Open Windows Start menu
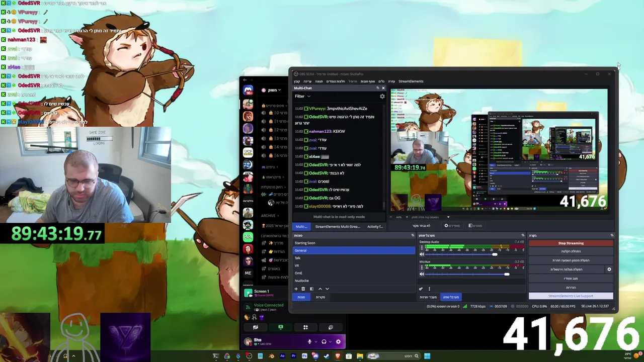 point(427,356)
